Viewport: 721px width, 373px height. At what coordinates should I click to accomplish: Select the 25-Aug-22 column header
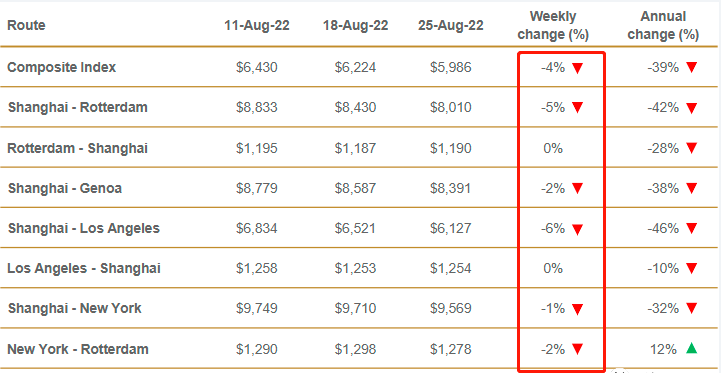(451, 25)
